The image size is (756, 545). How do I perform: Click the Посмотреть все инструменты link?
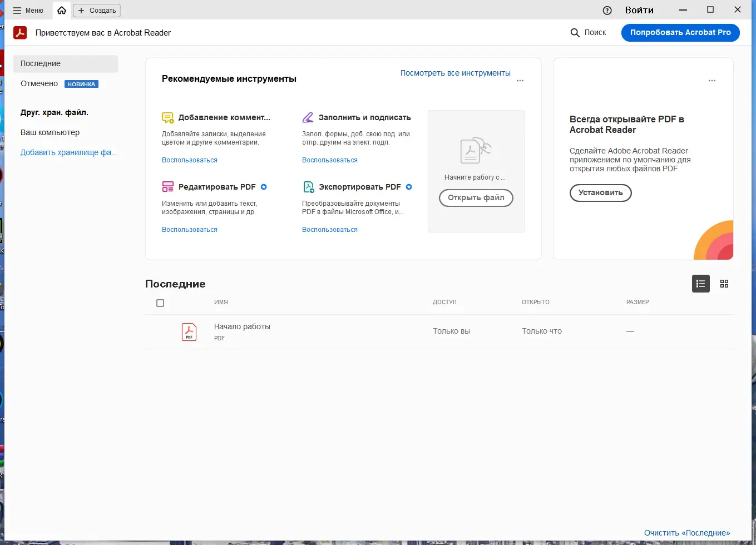click(455, 73)
